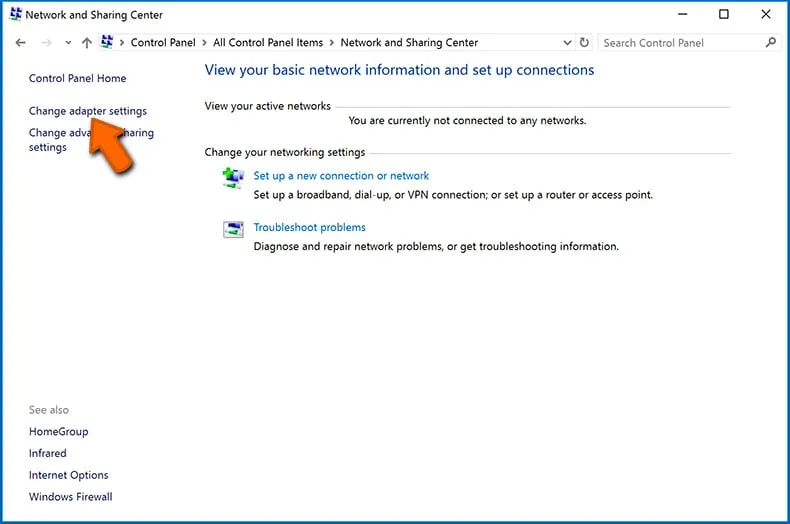Click the Up to parent folder arrow
This screenshot has height=524, width=790.
click(x=87, y=43)
